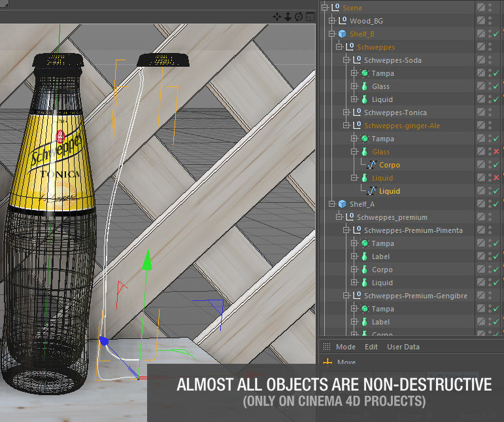Toggle visibility dots on Wood_BG row

click(490, 20)
